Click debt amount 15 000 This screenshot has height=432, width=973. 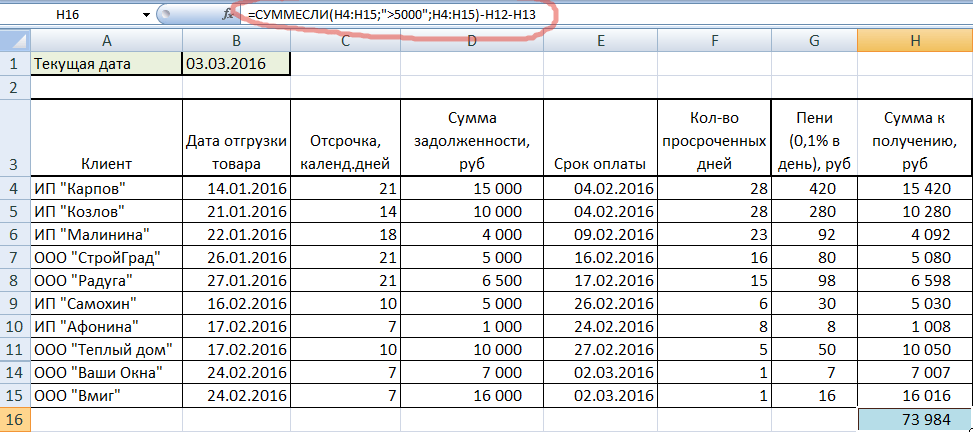(472, 188)
